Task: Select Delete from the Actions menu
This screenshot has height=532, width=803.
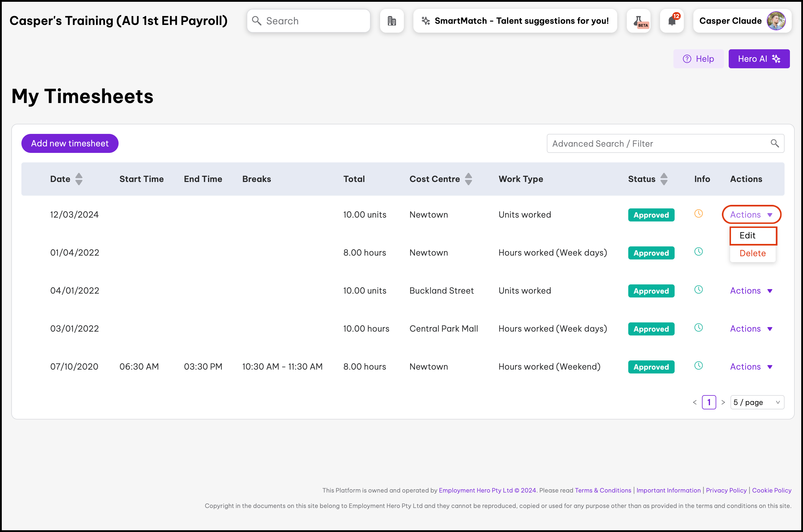Action: (752, 254)
